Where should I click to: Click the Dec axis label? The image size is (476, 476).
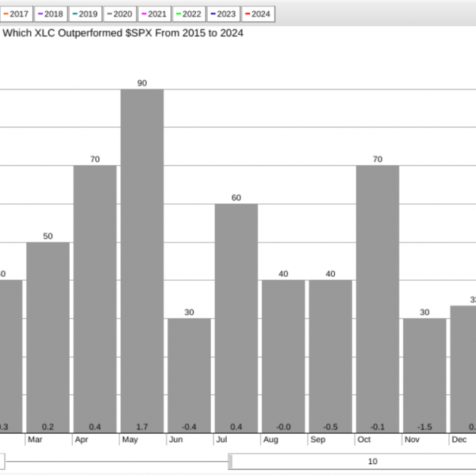point(459,440)
